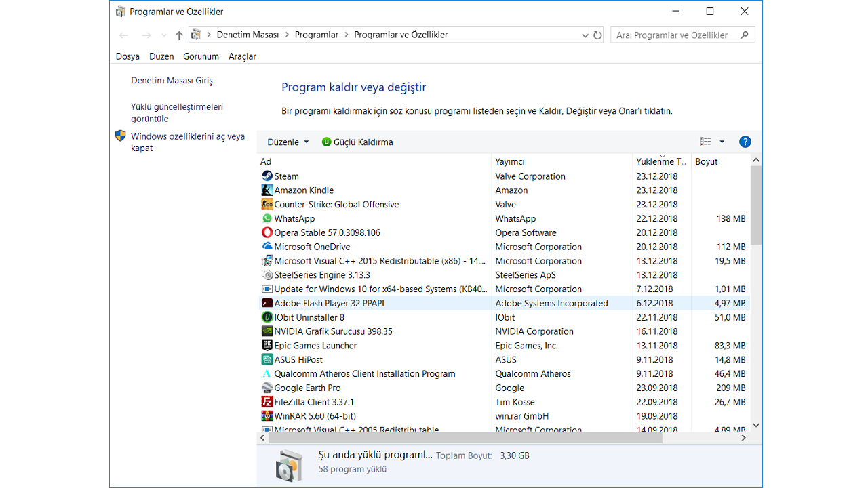The width and height of the screenshot is (868, 488).
Task: Sort by the Yayımcı column header
Action: pos(561,161)
